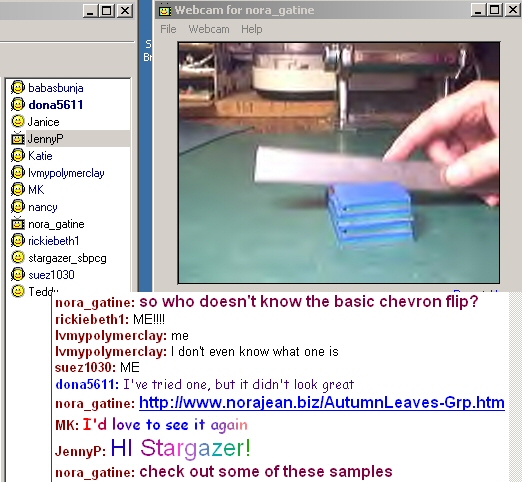The height and width of the screenshot is (482, 522).
Task: Select Katie in the user list
Action: coord(40,156)
